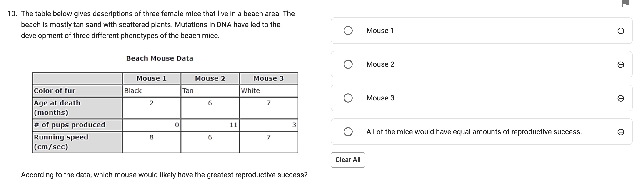Click the Mouse 3 table column header

269,78
